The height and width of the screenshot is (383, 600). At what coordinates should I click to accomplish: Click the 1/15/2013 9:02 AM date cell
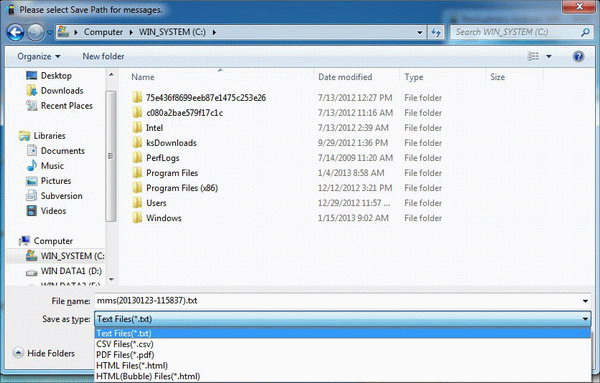tap(353, 218)
